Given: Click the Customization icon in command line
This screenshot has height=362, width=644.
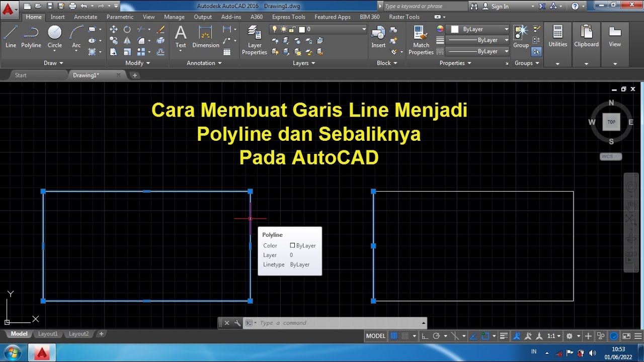Looking at the screenshot, I should [237, 323].
